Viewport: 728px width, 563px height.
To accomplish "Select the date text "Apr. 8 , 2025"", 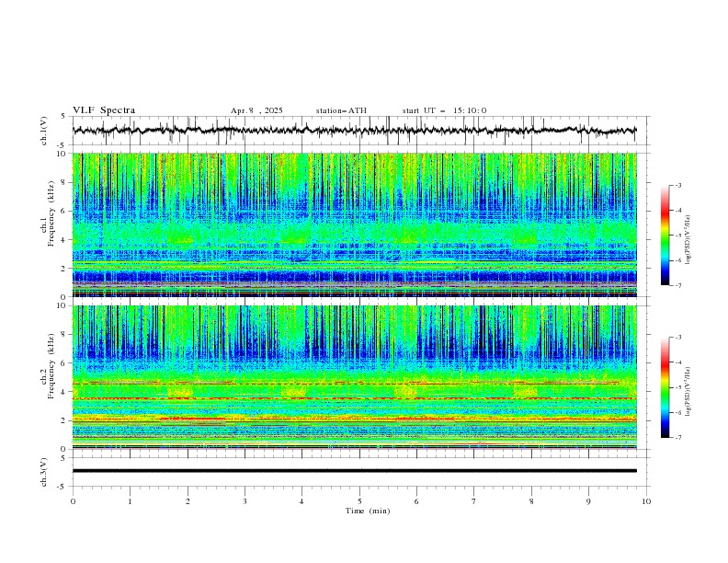I will click(x=256, y=110).
